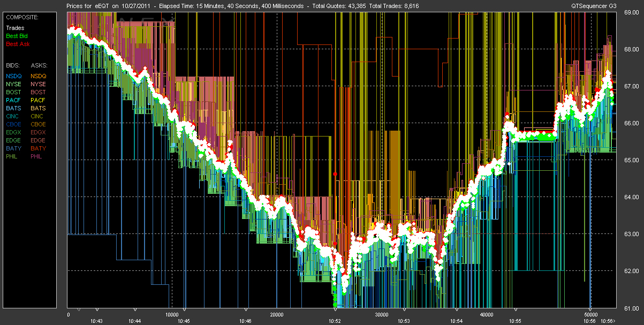Click the 62.00 price axis label
The width and height of the screenshot is (644, 325).
pyautogui.click(x=632, y=271)
